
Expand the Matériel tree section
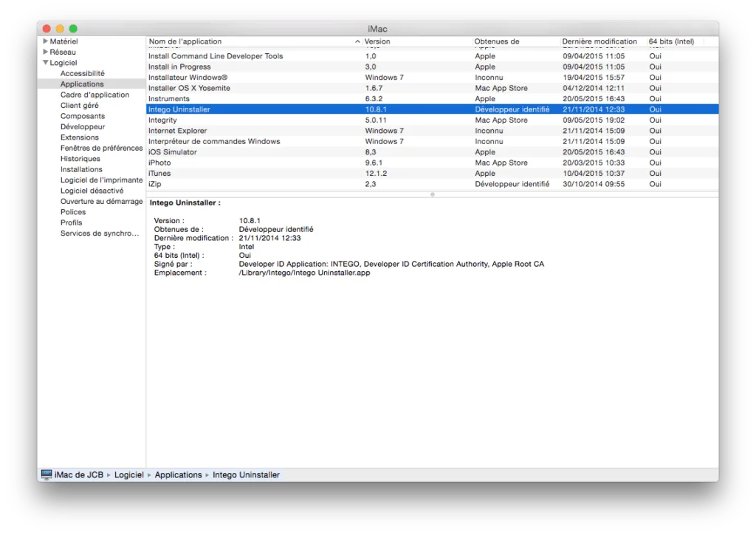pos(45,41)
